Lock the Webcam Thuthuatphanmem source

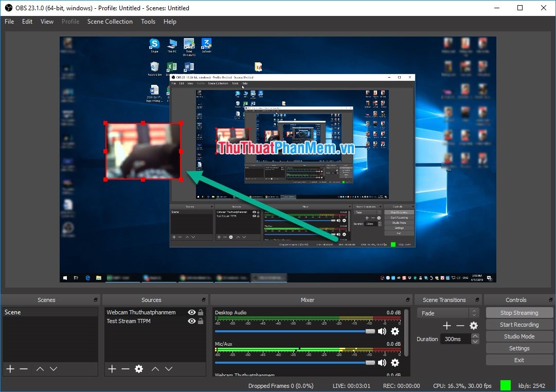[x=200, y=312]
